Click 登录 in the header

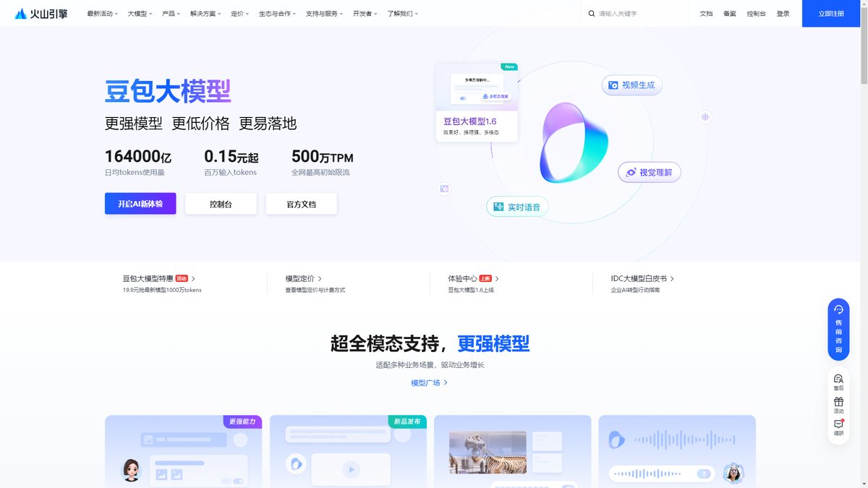[x=783, y=14]
